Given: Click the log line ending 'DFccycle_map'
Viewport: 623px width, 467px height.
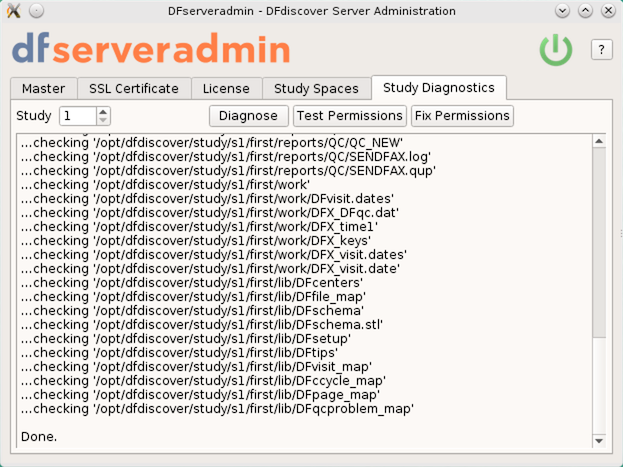Looking at the screenshot, I should point(203,381).
